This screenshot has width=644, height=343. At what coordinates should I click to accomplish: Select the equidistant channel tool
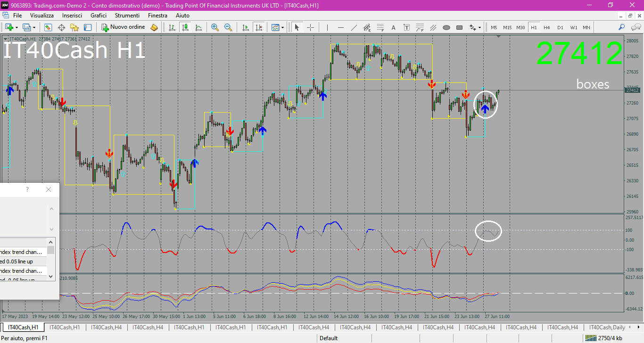[x=367, y=27]
